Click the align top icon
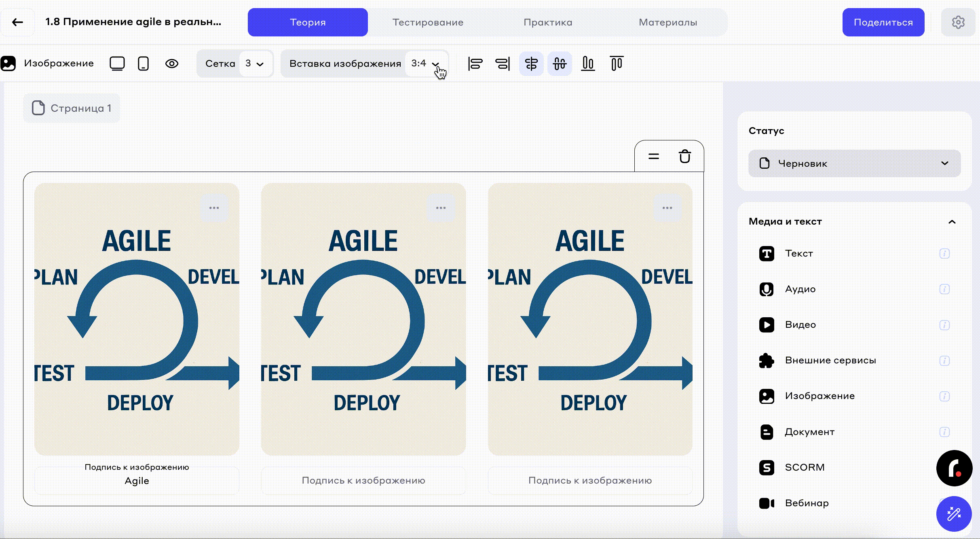 (617, 64)
